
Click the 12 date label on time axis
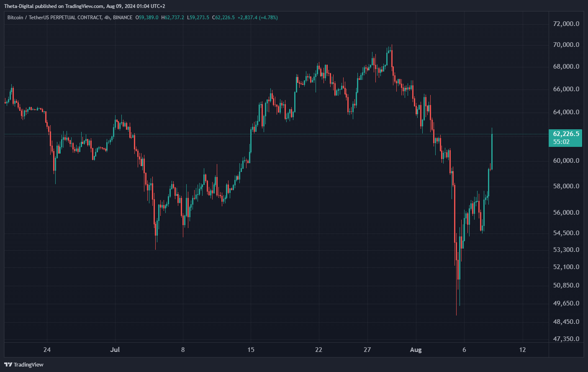(x=522, y=350)
